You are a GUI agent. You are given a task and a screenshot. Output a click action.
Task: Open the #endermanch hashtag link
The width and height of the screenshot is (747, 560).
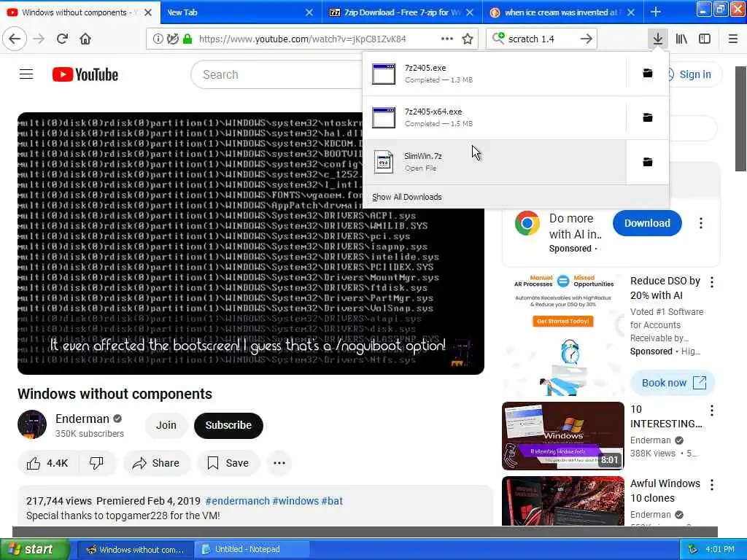pyautogui.click(x=237, y=501)
